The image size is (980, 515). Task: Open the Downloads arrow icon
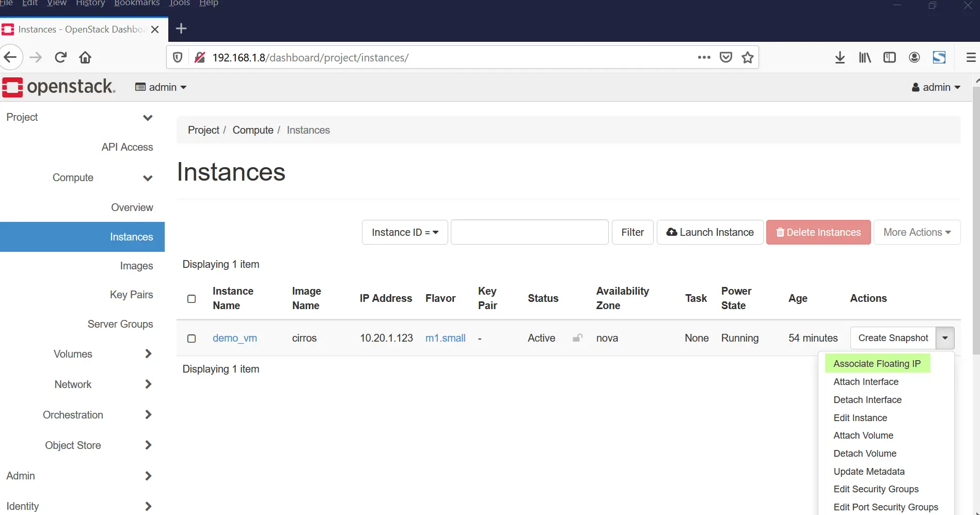click(x=840, y=57)
